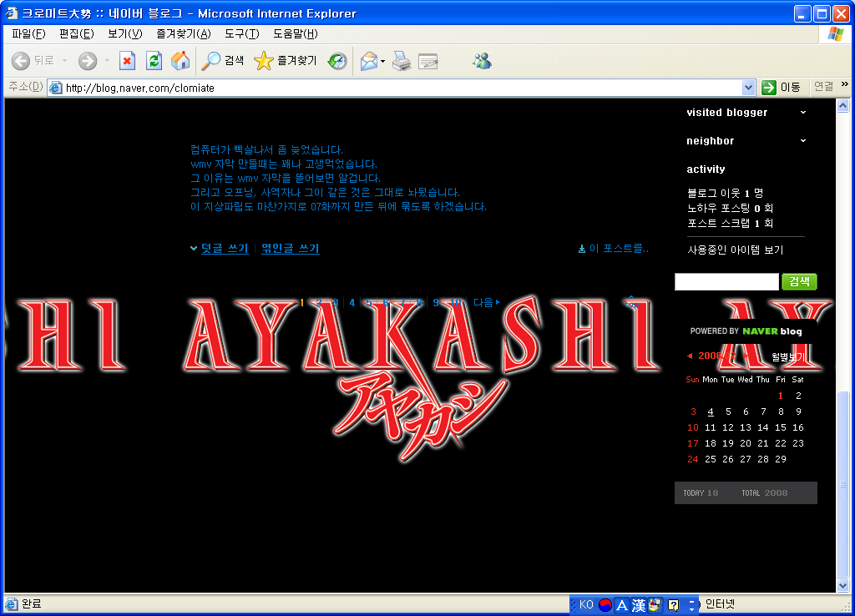This screenshot has width=855, height=616.
Task: Open the 파일(F) menu
Action: (x=29, y=33)
